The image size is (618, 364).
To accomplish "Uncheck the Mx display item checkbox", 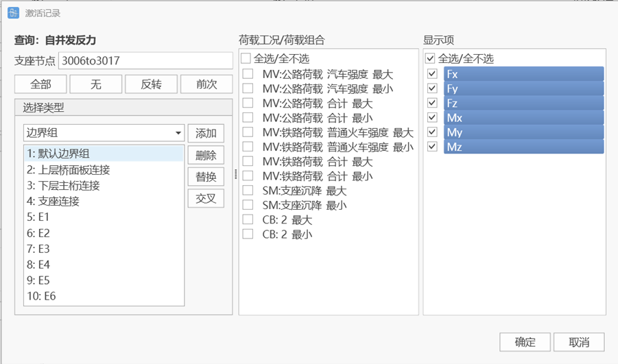I will (x=432, y=117).
